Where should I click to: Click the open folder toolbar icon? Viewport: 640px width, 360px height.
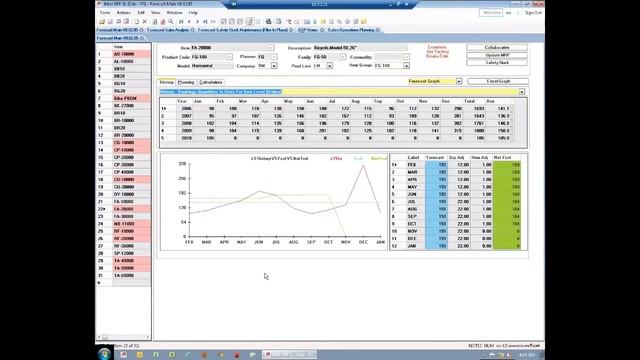102,22
